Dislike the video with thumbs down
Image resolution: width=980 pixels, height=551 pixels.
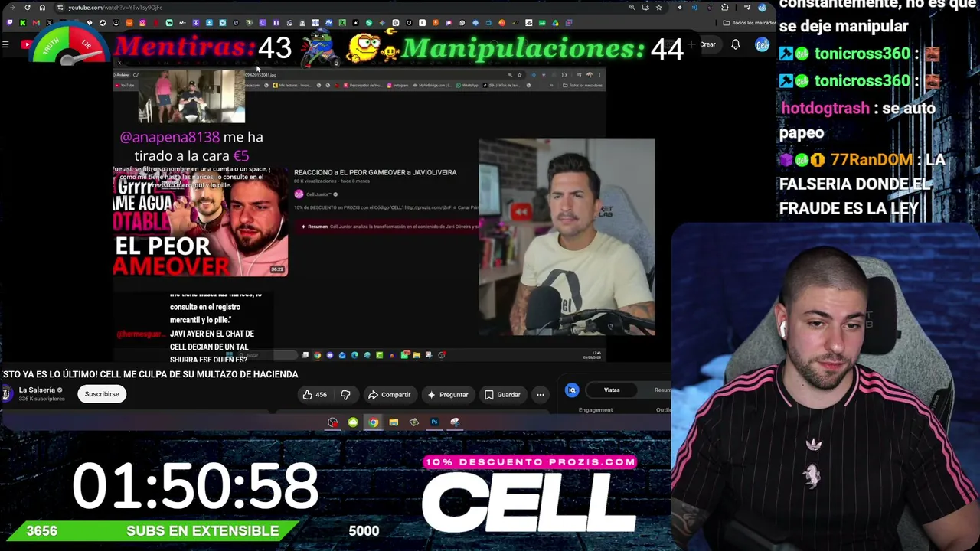point(345,395)
